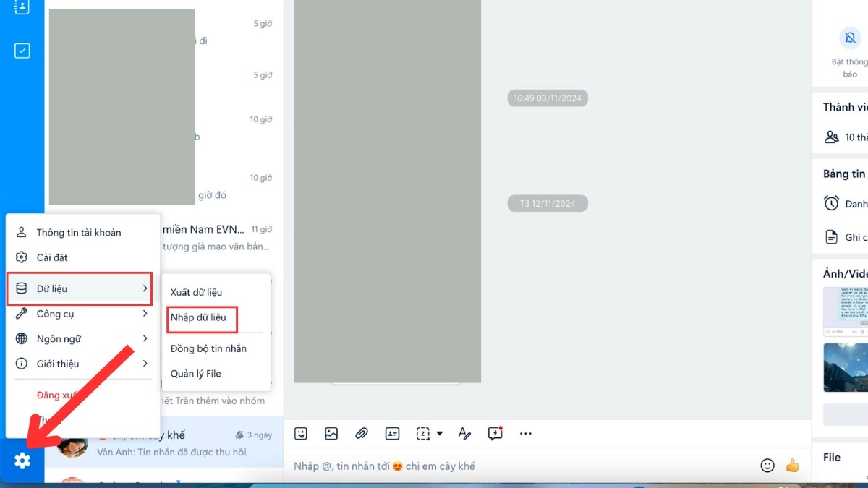
Task: Click 'Vân Anh: Tin nhắn đã được thu hồi'
Action: (171, 452)
